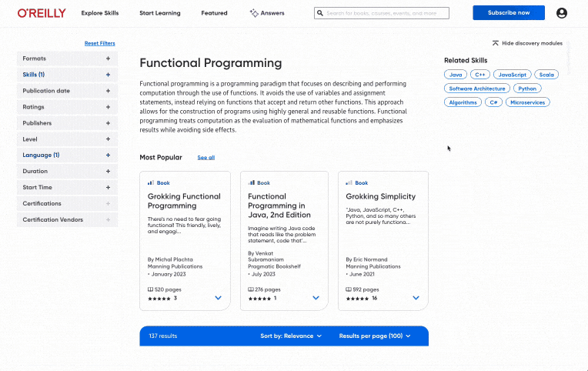Click the search magnifier icon
Screen dimensions: 588x371
pyautogui.click(x=320, y=13)
